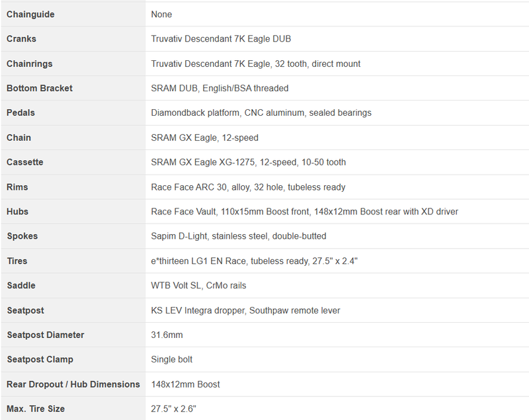Click the Saddle row label
The width and height of the screenshot is (529, 420).
pos(21,285)
